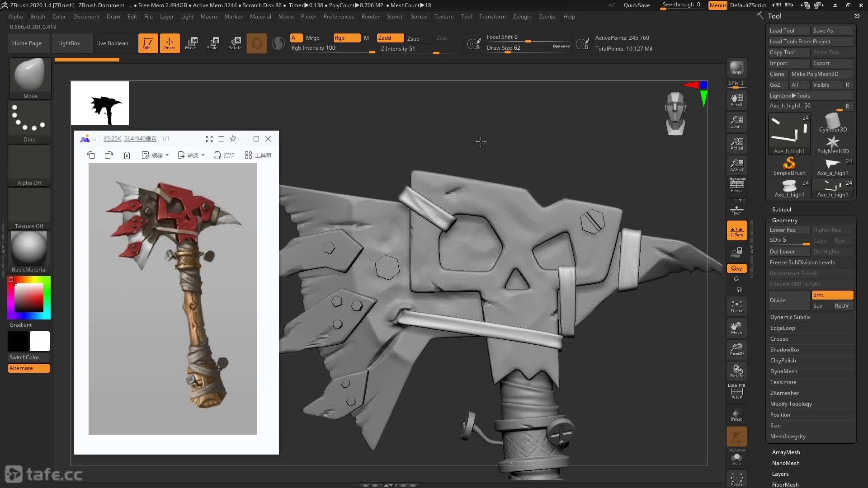This screenshot has width=868, height=488.
Task: Toggle the Floor grid display
Action: pyautogui.click(x=736, y=209)
